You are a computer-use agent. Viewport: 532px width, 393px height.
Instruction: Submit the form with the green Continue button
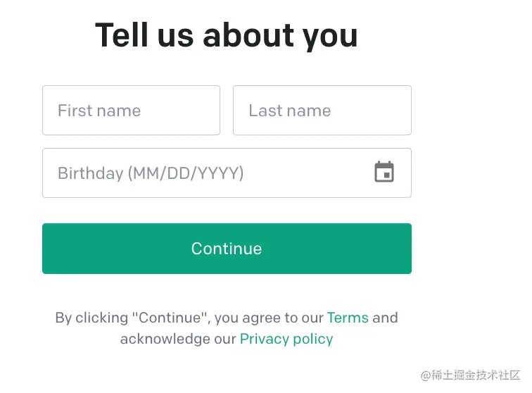tap(227, 249)
